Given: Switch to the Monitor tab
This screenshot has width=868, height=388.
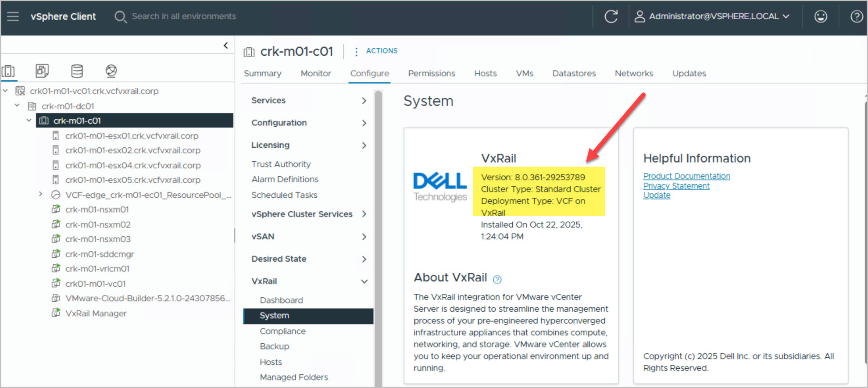Looking at the screenshot, I should pyautogui.click(x=315, y=73).
